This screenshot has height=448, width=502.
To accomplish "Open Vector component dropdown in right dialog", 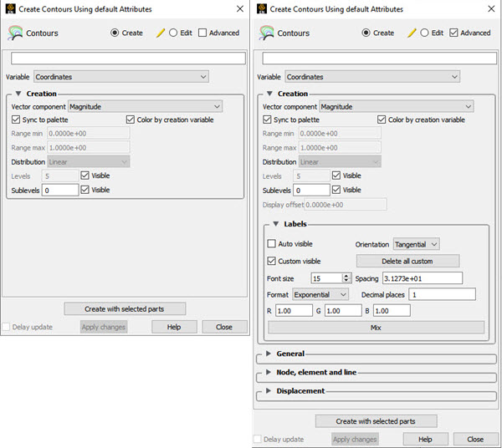I will pyautogui.click(x=397, y=106).
